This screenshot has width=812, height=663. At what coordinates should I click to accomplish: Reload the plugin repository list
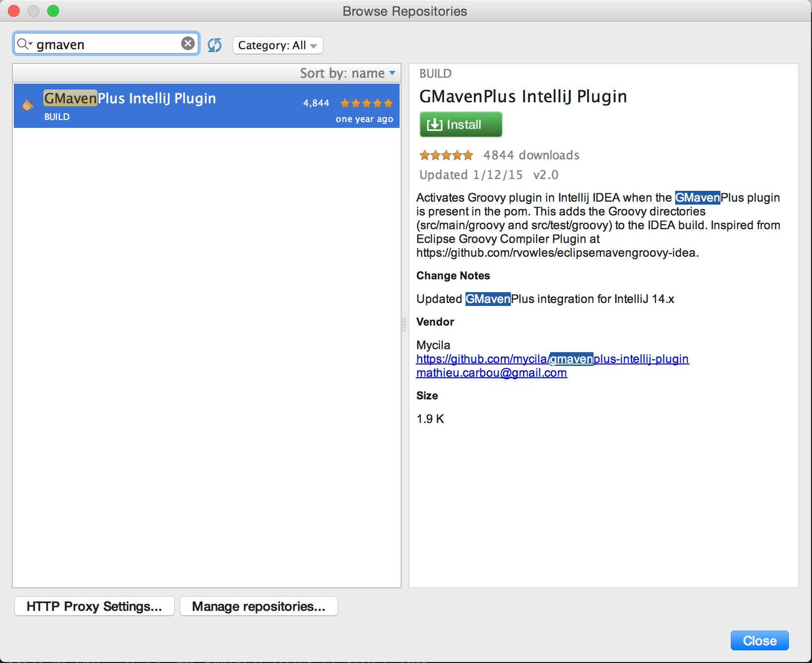pyautogui.click(x=215, y=45)
